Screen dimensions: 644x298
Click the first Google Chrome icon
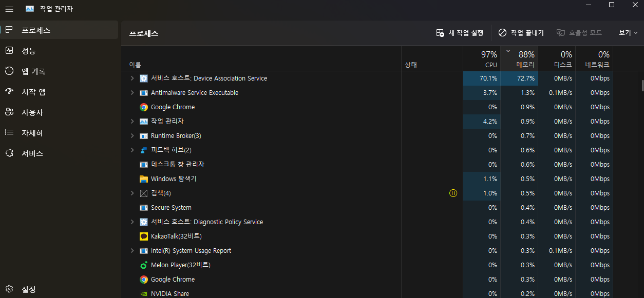(144, 107)
